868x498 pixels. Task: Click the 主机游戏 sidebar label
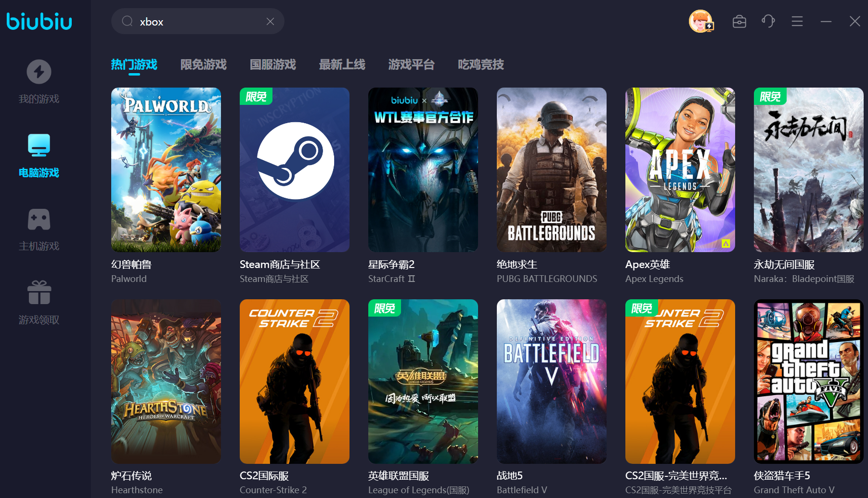[x=39, y=246]
